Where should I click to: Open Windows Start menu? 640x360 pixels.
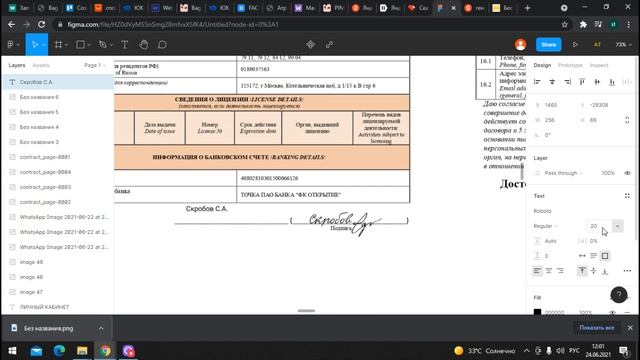coord(12,351)
